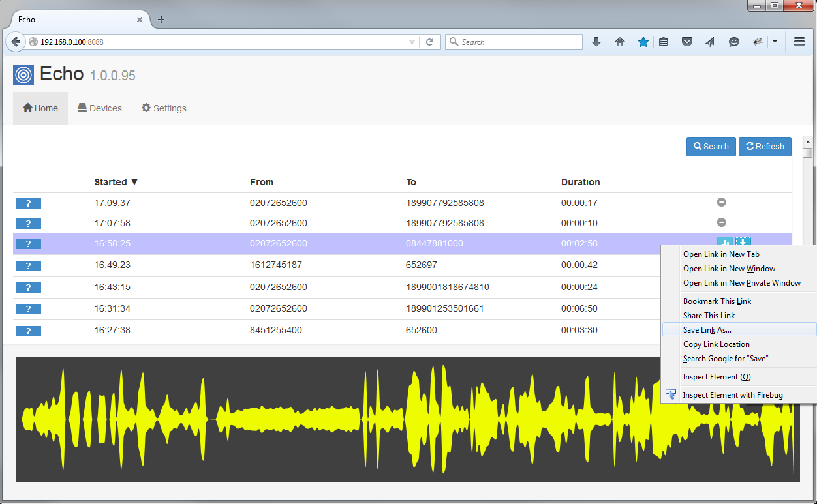Switch to the Home tab
This screenshot has width=817, height=504.
40,108
